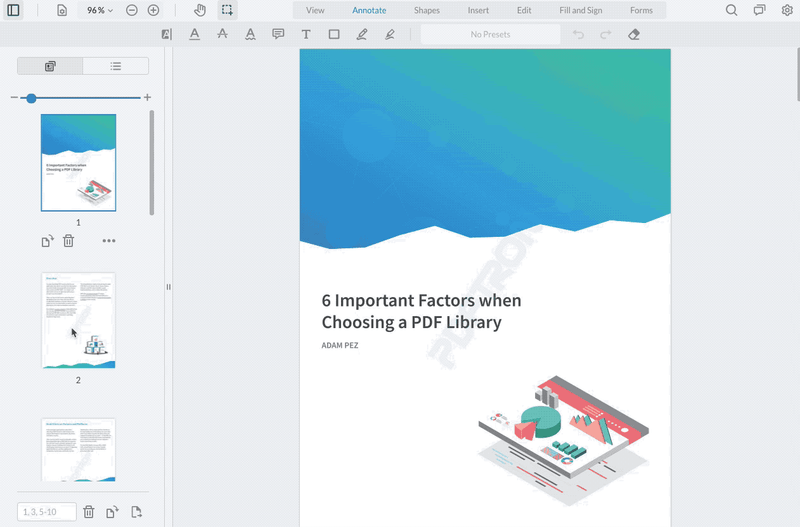This screenshot has height=527, width=800.
Task: Open the search magnifier
Action: tap(732, 10)
